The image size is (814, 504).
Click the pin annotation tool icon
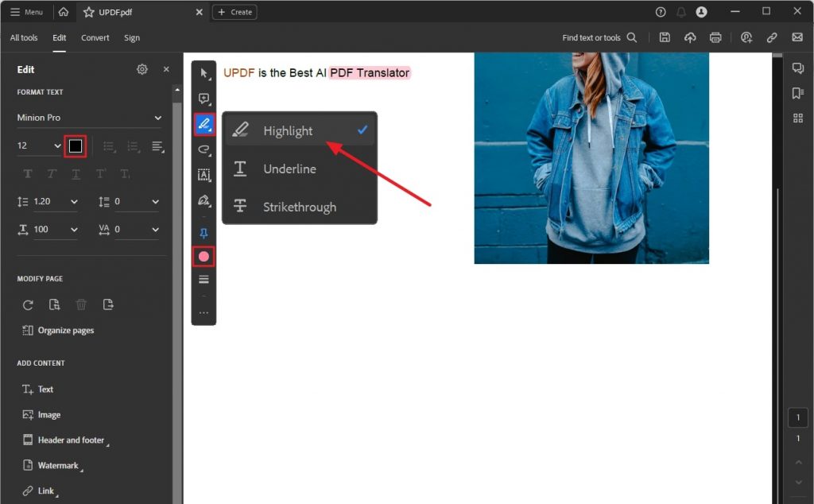click(x=203, y=233)
